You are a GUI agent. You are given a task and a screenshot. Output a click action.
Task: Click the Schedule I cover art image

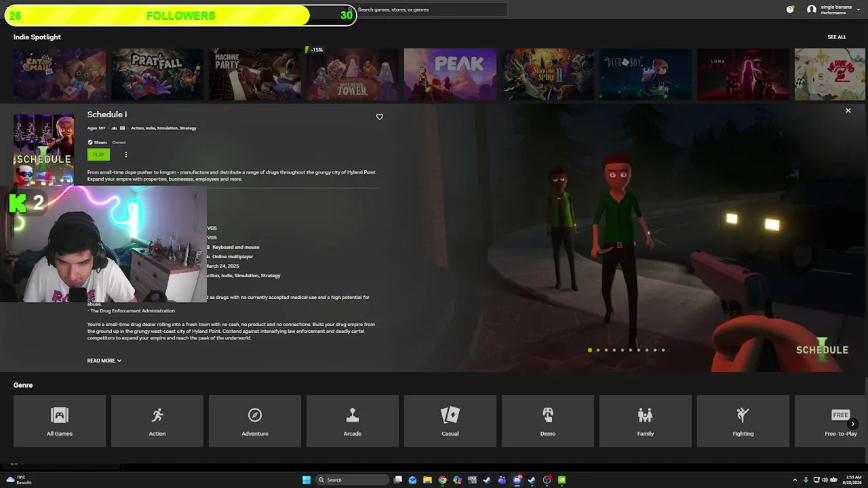tap(43, 149)
